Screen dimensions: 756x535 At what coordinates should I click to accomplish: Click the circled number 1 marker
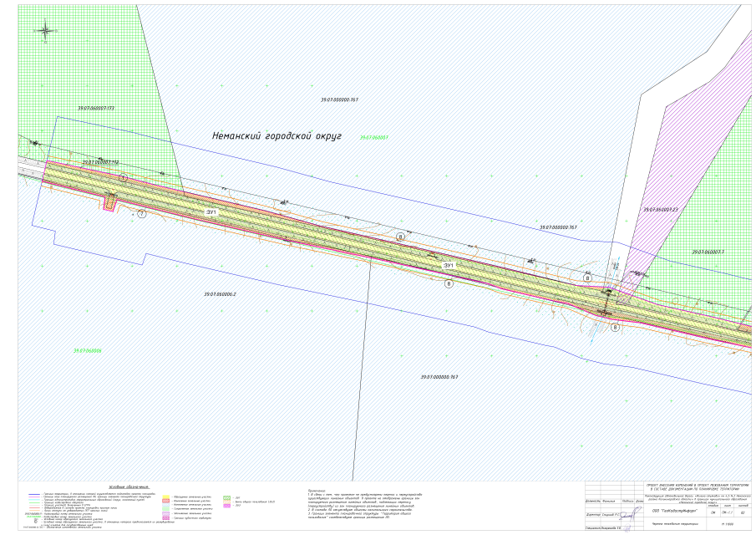(124, 178)
